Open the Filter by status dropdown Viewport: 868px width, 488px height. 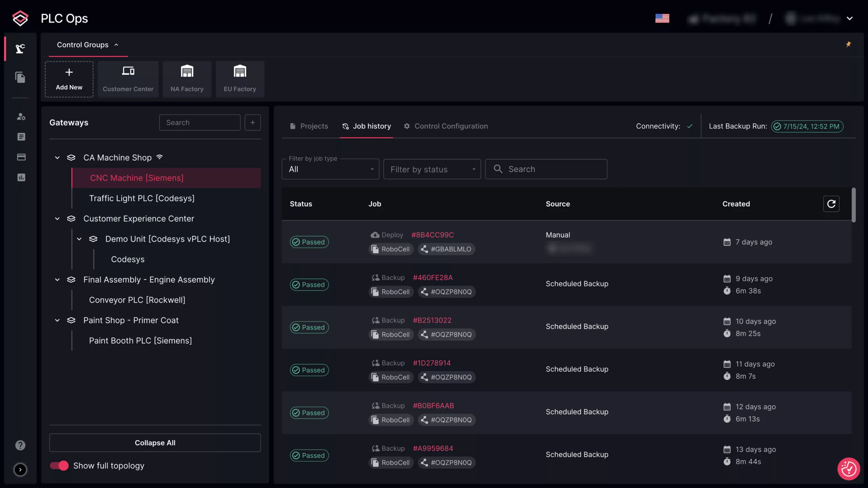coord(432,169)
